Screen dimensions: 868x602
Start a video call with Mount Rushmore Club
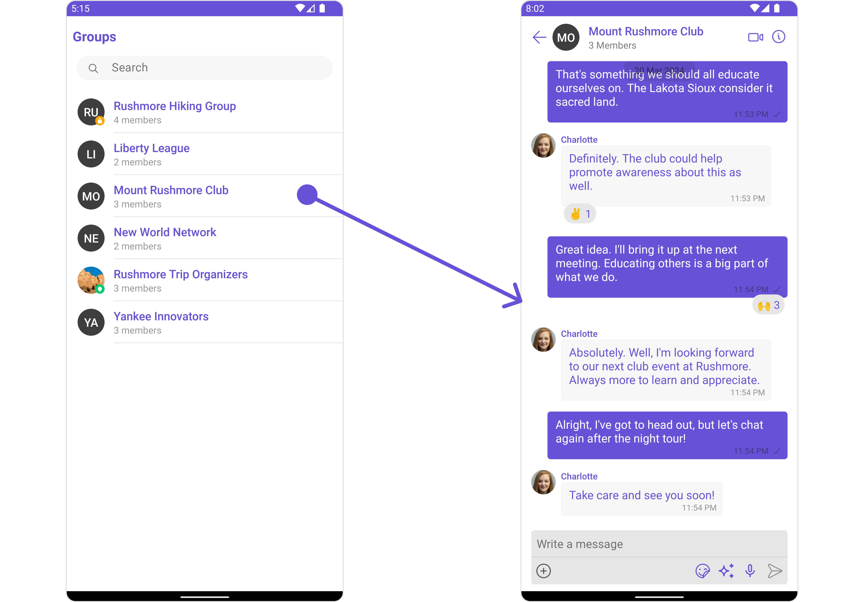(x=755, y=37)
